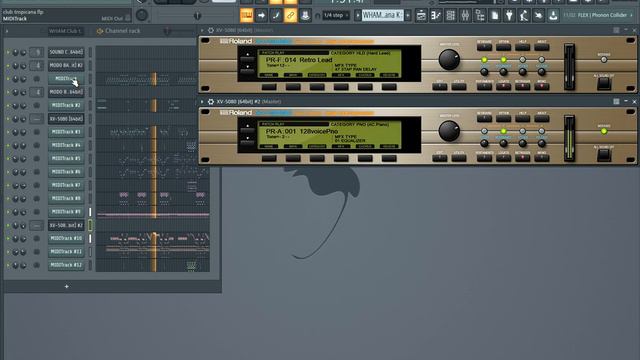
Task: Click the mixer track number of XV-5080 channel
Action: point(37,119)
